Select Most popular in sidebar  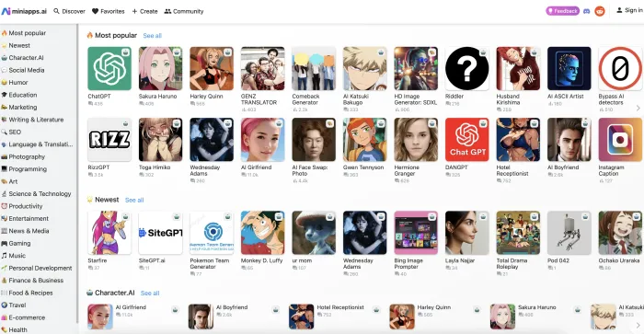point(24,33)
